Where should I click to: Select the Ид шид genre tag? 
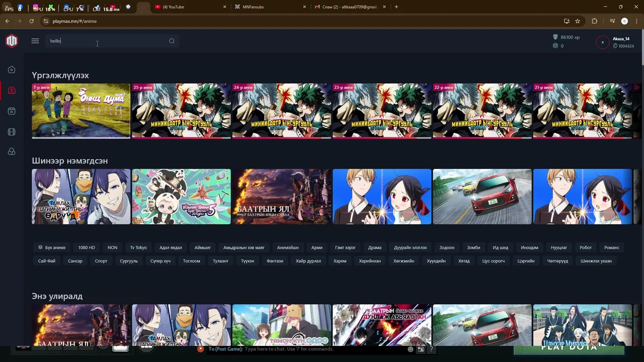(x=501, y=247)
